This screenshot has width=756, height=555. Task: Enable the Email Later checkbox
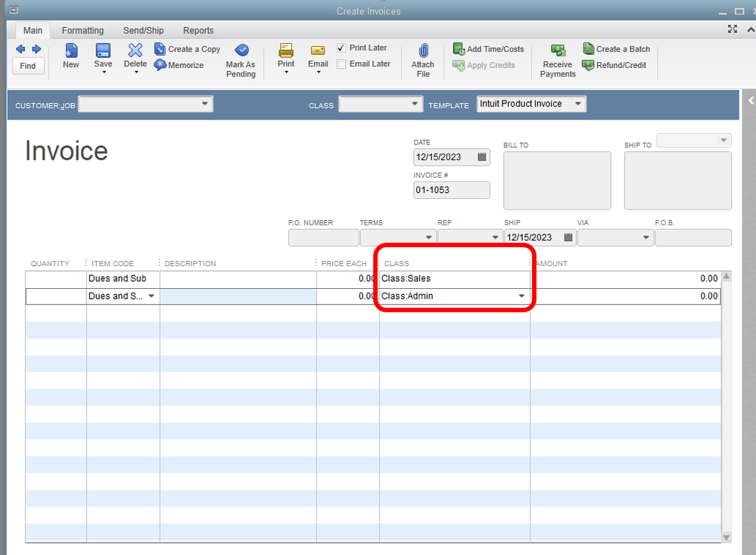coord(341,64)
